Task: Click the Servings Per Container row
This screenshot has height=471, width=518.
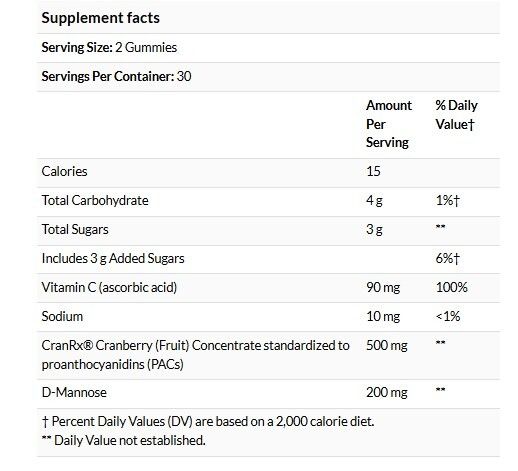Action: coord(268,77)
